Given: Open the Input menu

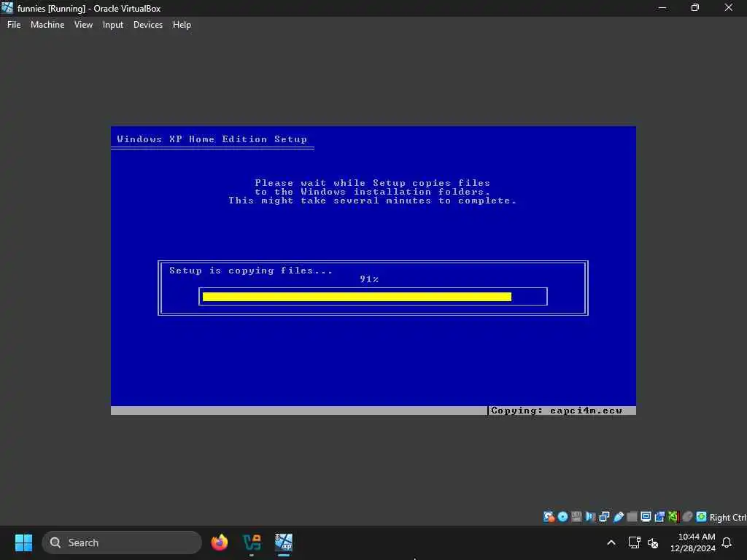Looking at the screenshot, I should [113, 25].
